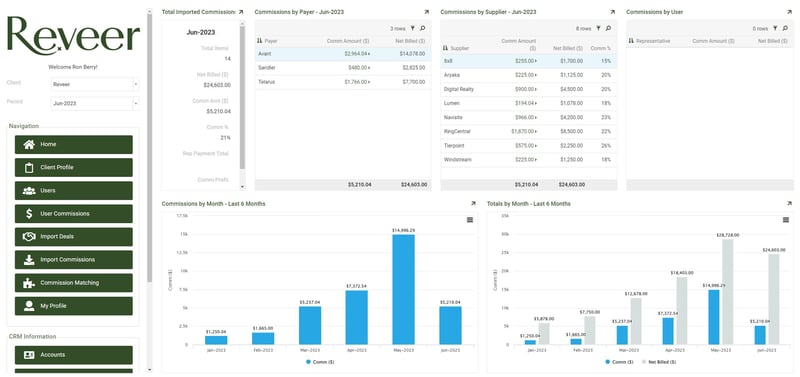Screen dimensions: 800x377
Task: Select the Sandler payer row
Action: click(x=343, y=68)
